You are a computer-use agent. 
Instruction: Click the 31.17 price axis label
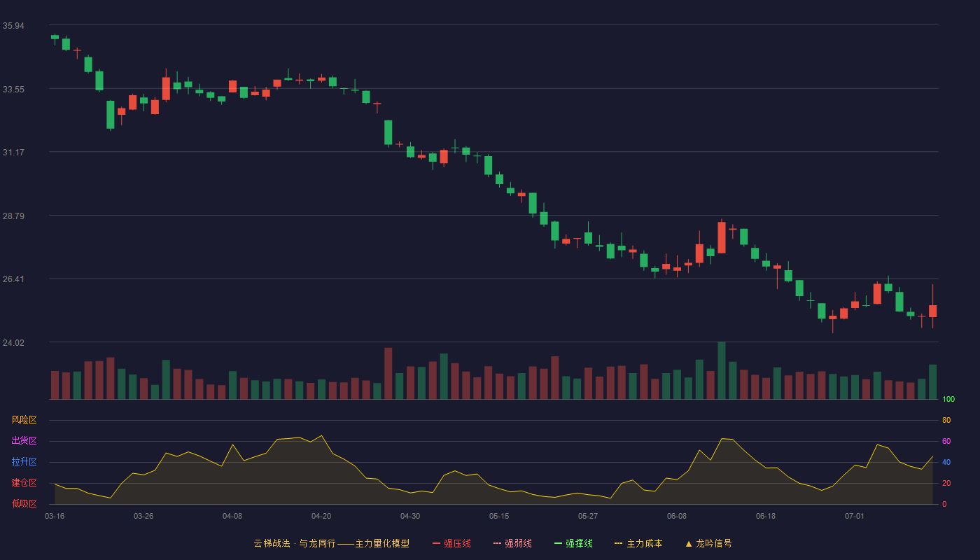point(13,152)
